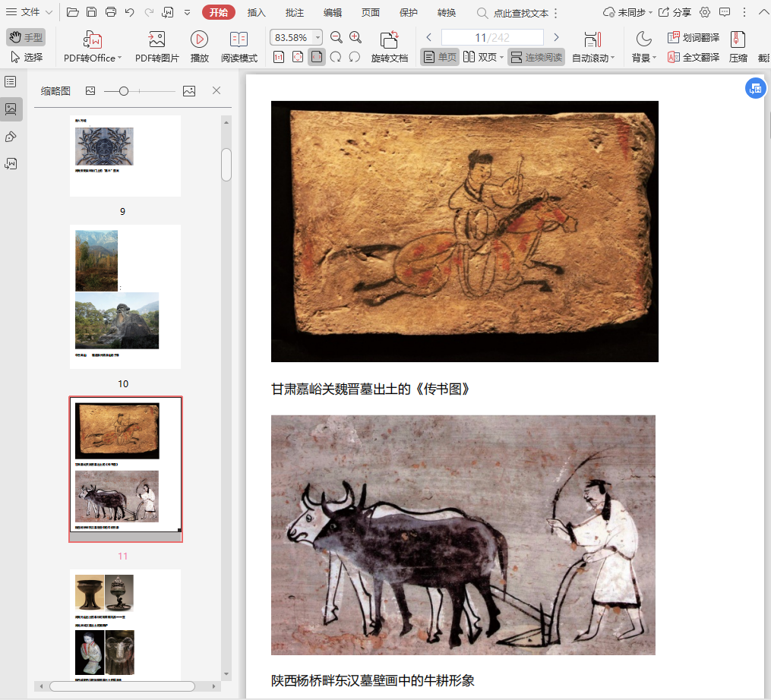Switch to 手型 hand tool mode
This screenshot has width=771, height=700.
coord(26,37)
